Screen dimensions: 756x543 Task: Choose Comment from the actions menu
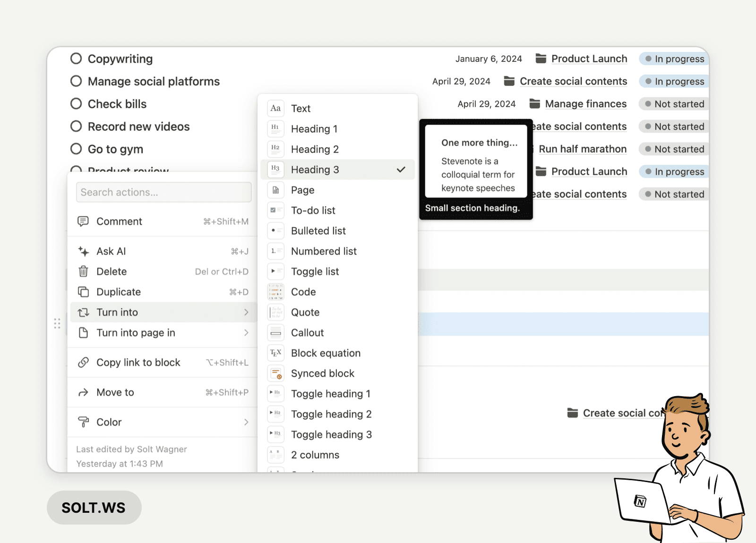coord(163,221)
